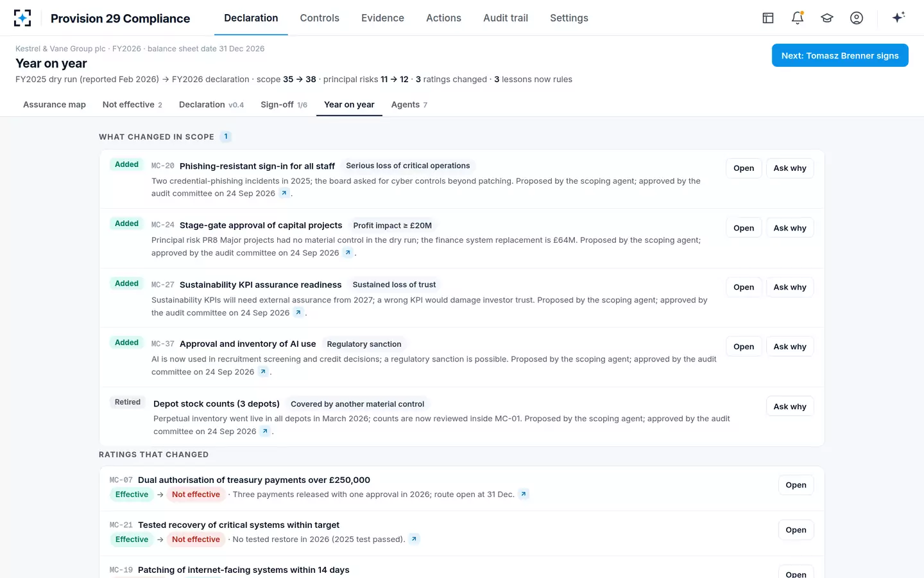Image resolution: width=924 pixels, height=578 pixels.
Task: Open the user account profile icon
Action: click(857, 18)
